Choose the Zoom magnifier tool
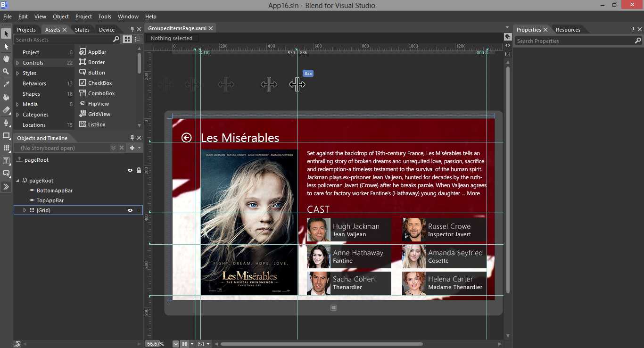Image resolution: width=644 pixels, height=348 pixels. pyautogui.click(x=6, y=71)
